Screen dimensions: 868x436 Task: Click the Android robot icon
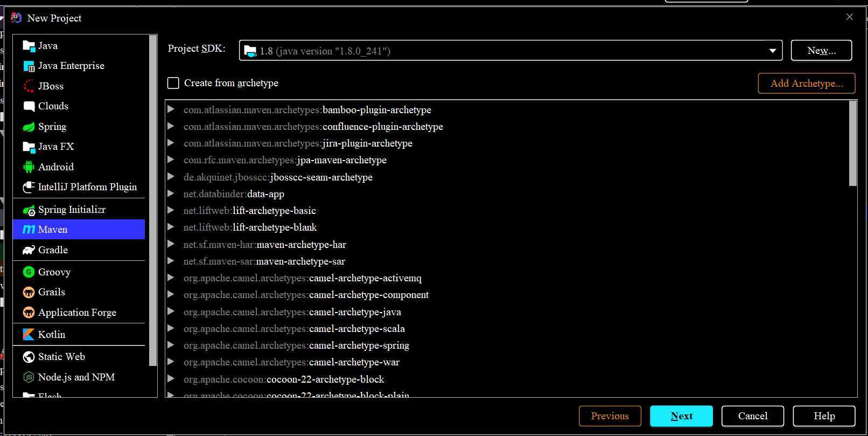[29, 167]
